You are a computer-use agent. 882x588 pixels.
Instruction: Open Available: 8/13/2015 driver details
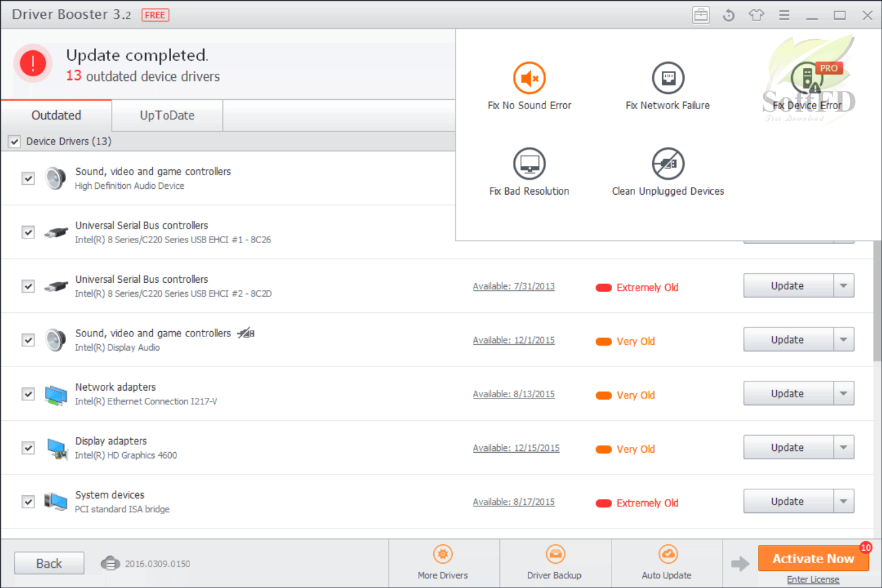pyautogui.click(x=514, y=394)
